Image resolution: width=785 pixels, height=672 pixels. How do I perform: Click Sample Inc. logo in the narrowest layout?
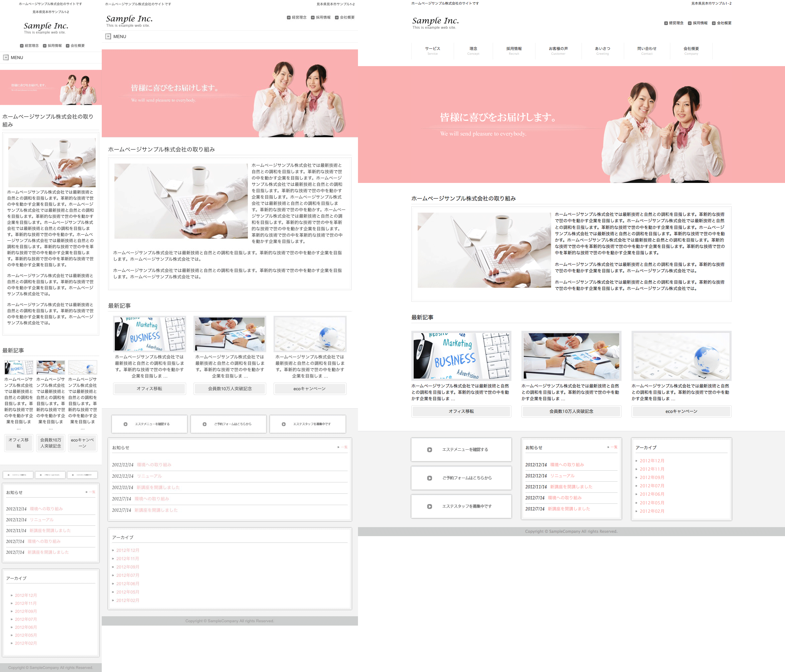coord(46,26)
